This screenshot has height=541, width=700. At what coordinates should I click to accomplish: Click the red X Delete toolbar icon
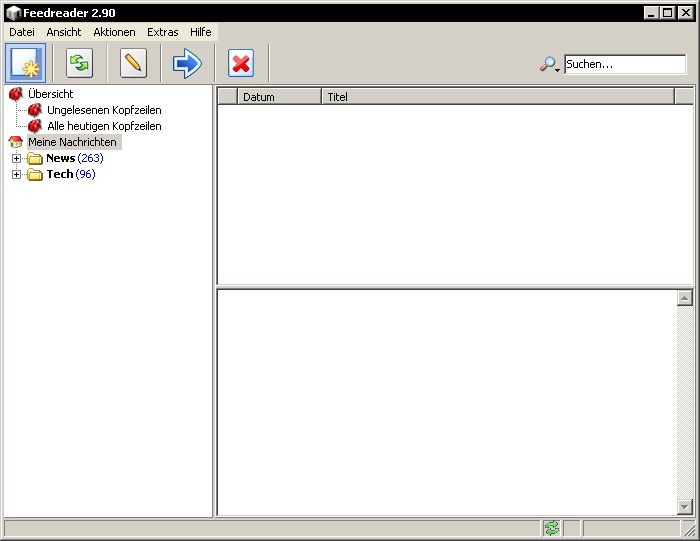click(241, 63)
